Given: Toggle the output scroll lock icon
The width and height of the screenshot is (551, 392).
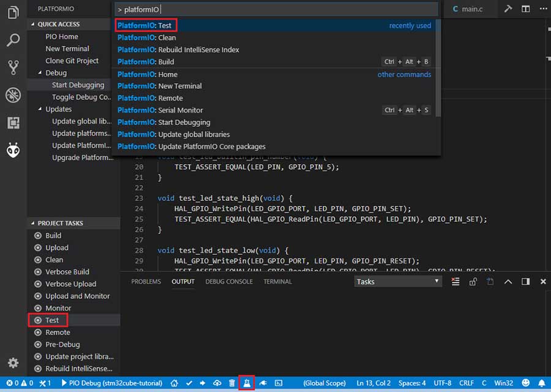Looking at the screenshot, I should tap(473, 282).
